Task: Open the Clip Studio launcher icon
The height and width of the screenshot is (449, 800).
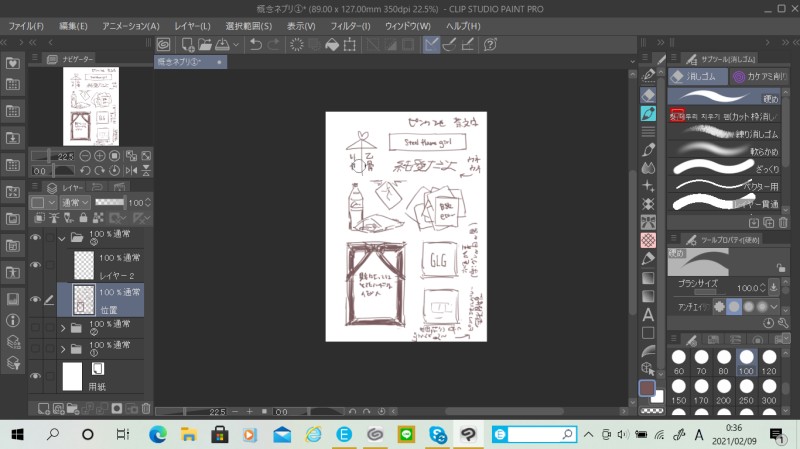Action: click(x=163, y=45)
